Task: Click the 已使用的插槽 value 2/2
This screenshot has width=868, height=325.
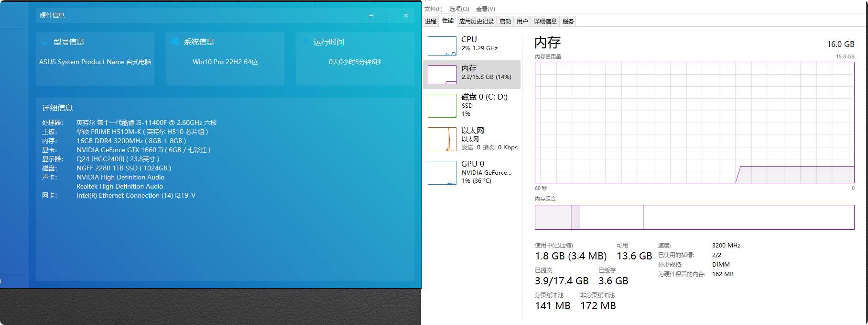Action: tap(716, 255)
